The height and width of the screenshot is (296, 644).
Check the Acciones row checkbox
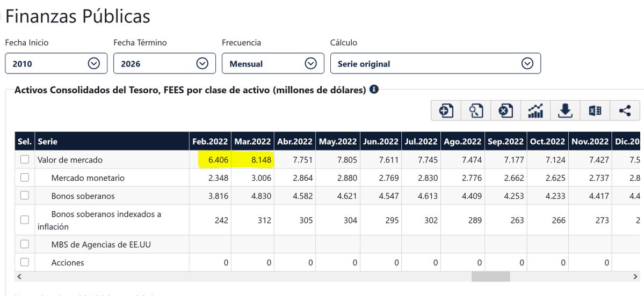point(25,262)
